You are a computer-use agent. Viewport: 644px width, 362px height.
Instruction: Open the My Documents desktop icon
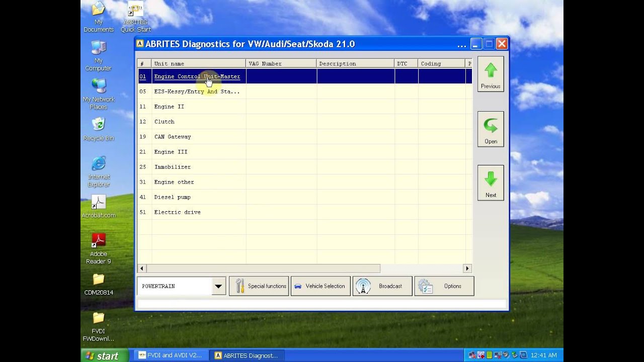tap(99, 17)
